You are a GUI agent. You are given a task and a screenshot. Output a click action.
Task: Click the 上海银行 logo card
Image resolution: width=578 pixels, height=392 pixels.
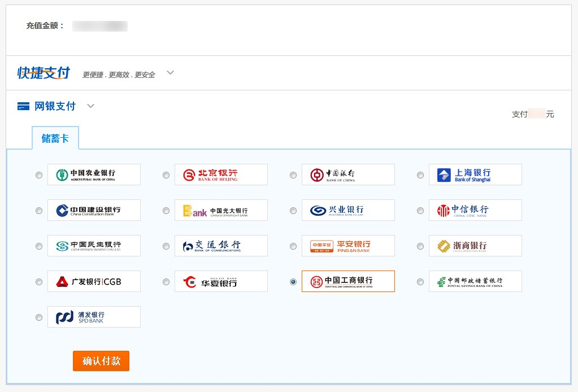[476, 175]
